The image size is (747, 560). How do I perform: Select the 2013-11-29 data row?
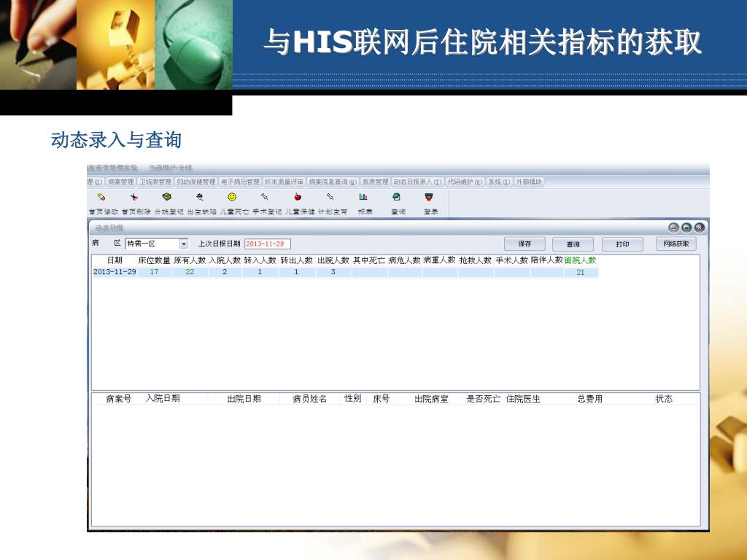(115, 272)
